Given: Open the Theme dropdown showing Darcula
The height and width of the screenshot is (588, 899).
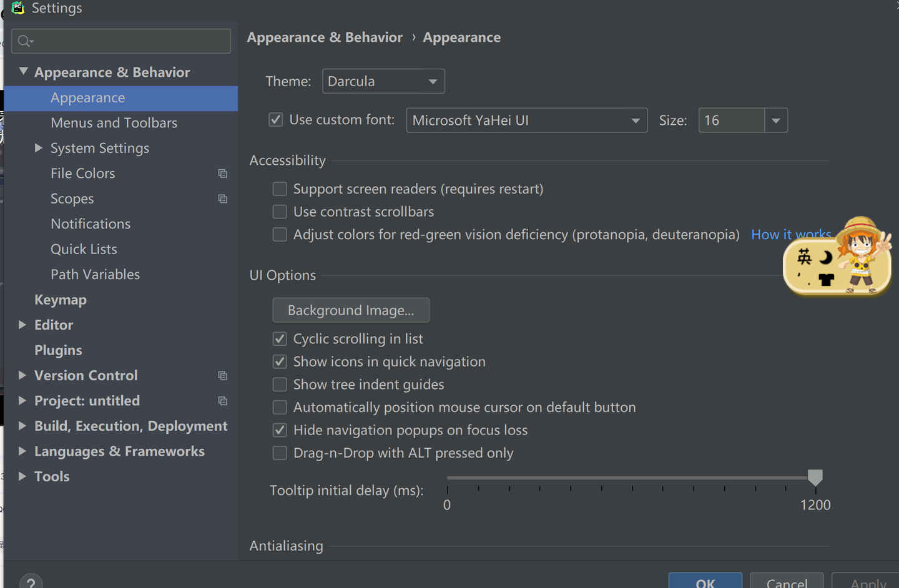Looking at the screenshot, I should pos(383,81).
